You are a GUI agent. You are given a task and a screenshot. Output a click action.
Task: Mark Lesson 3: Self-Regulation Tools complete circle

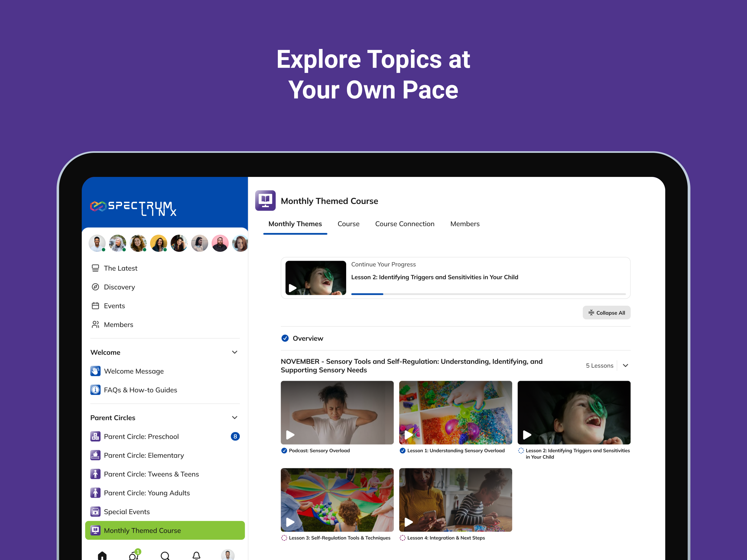[x=284, y=538]
